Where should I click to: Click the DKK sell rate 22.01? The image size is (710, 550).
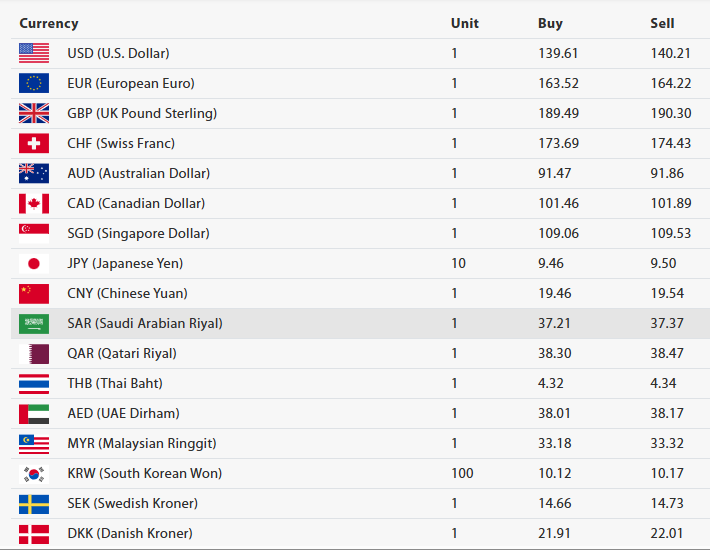click(x=670, y=533)
